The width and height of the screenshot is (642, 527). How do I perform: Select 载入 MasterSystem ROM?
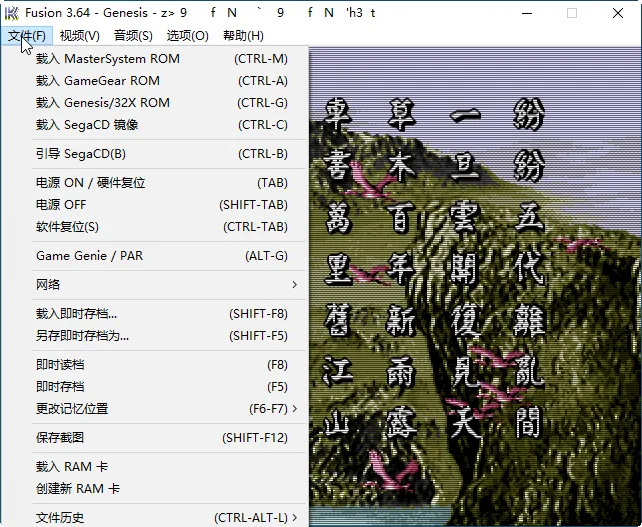click(108, 58)
